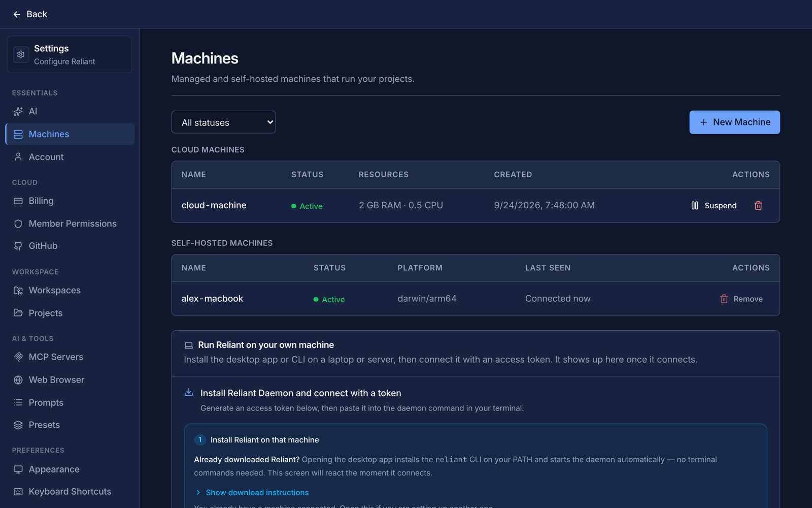812x508 pixels.
Task: Open the All statuses dropdown
Action: 223,122
